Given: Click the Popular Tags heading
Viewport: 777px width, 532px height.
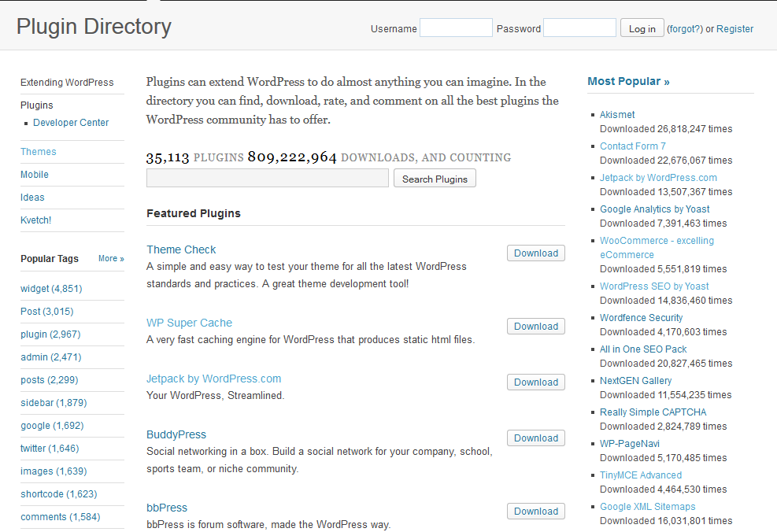Looking at the screenshot, I should pyautogui.click(x=50, y=259).
